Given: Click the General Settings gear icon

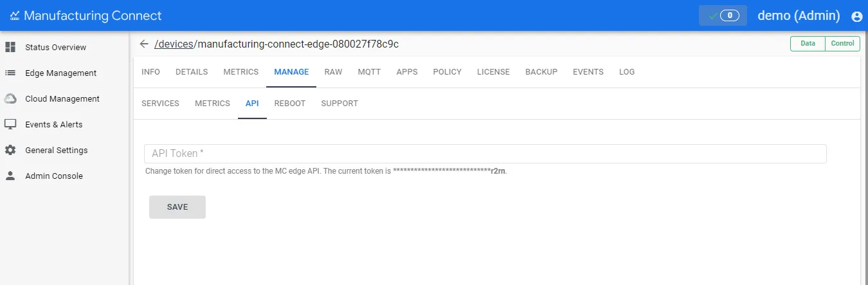Looking at the screenshot, I should [x=10, y=150].
